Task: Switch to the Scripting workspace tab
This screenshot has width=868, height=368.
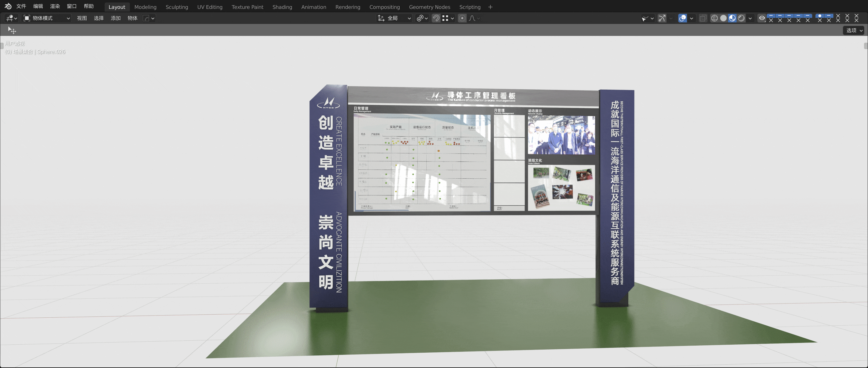Action: [x=470, y=7]
